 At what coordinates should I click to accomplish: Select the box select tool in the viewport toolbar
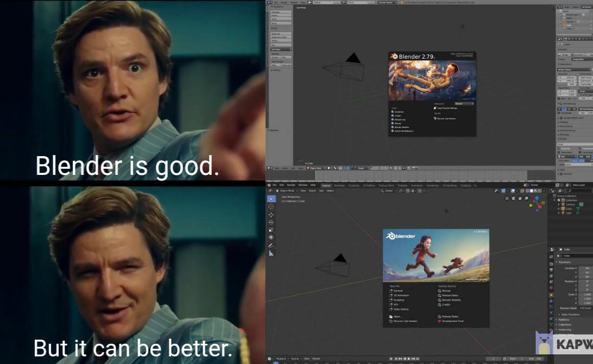click(x=272, y=199)
